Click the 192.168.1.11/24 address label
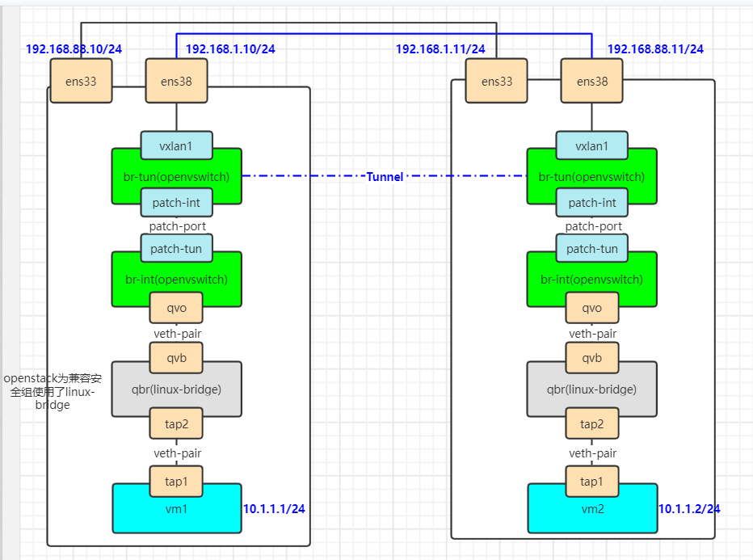 click(440, 48)
